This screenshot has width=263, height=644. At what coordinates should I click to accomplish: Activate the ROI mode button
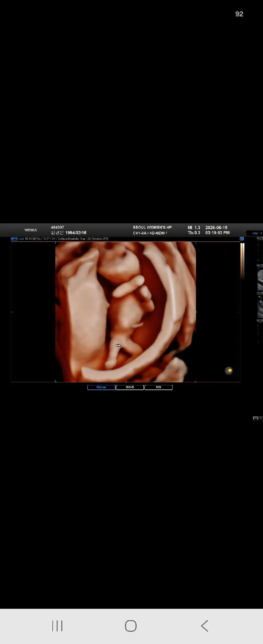158,387
